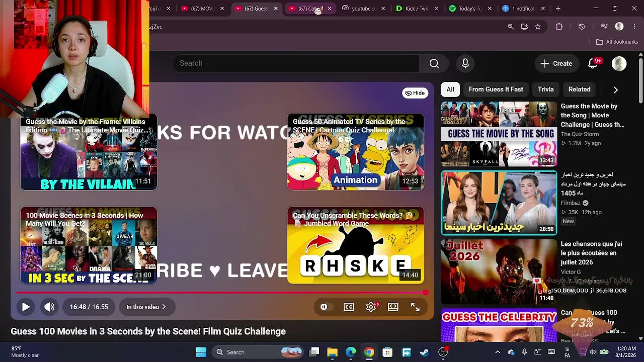Image resolution: width=644 pixels, height=362 pixels.
Task: Enter full screen video mode
Action: (x=415, y=307)
